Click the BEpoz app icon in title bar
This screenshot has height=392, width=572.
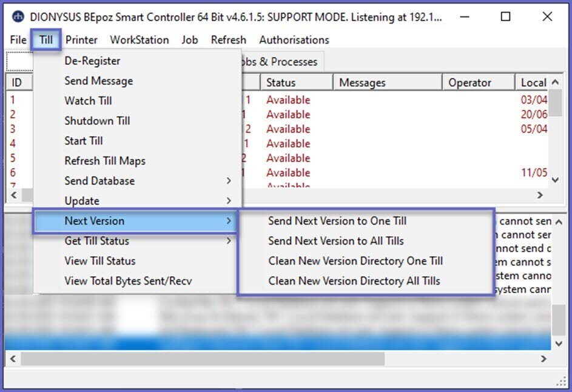coord(19,17)
